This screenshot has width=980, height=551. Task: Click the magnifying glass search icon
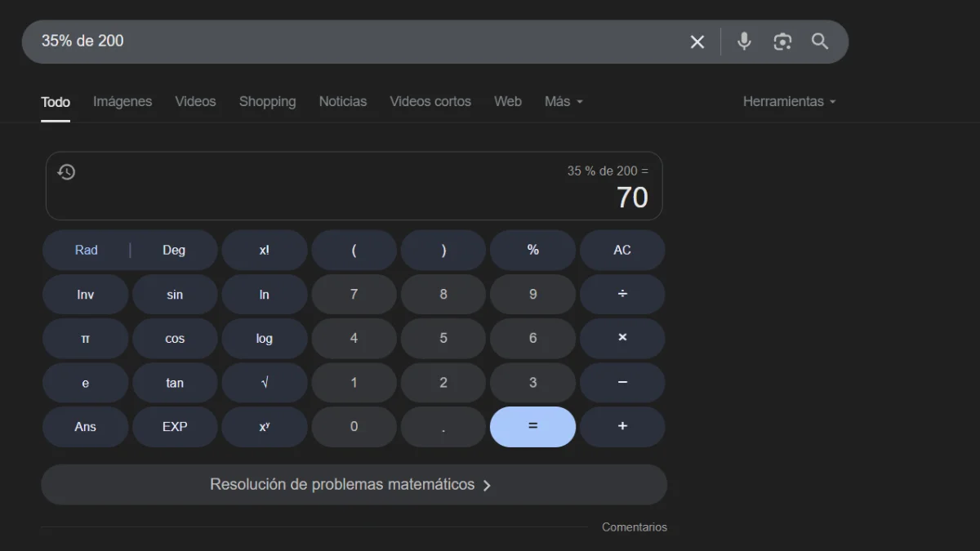pos(820,42)
